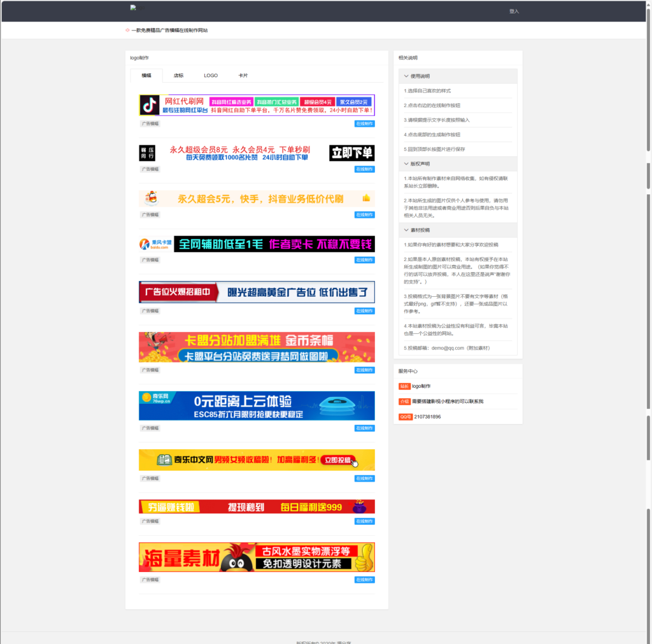652x644 pixels.
Task: Click 在线制作 under 广告位火爆招租中 banner
Action: (365, 311)
